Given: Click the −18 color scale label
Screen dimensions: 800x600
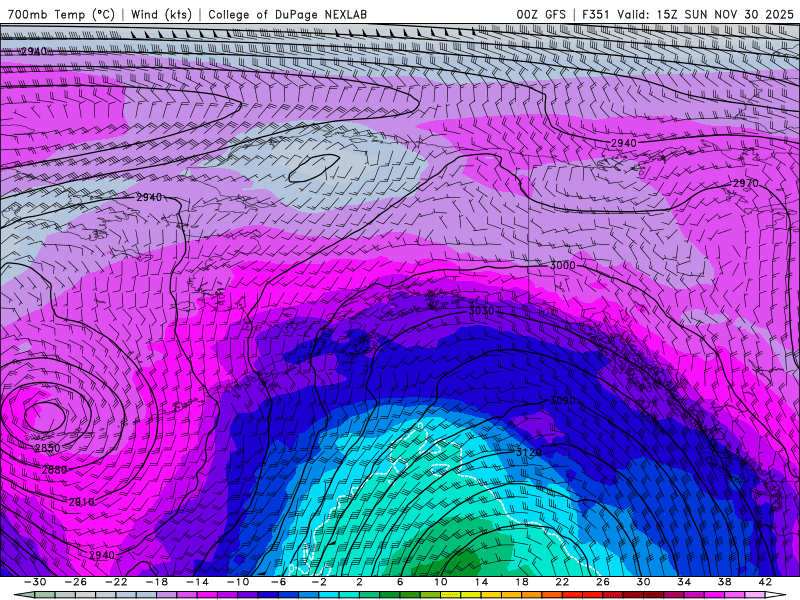Looking at the screenshot, I should coord(157,582).
